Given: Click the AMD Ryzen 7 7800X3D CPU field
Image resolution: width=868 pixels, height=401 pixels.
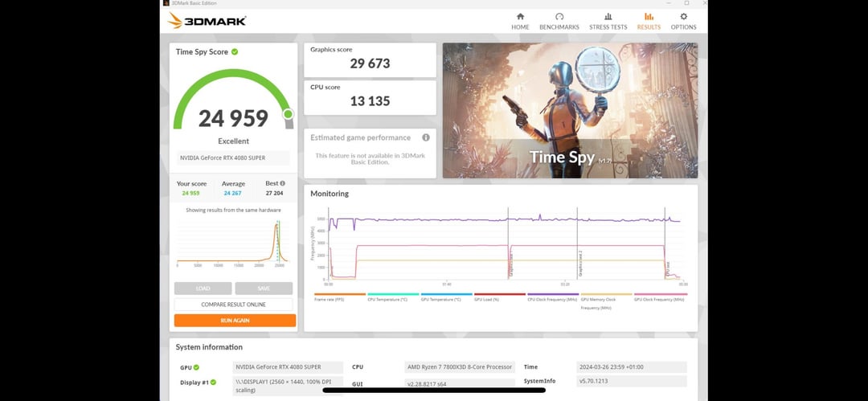Looking at the screenshot, I should tap(460, 367).
